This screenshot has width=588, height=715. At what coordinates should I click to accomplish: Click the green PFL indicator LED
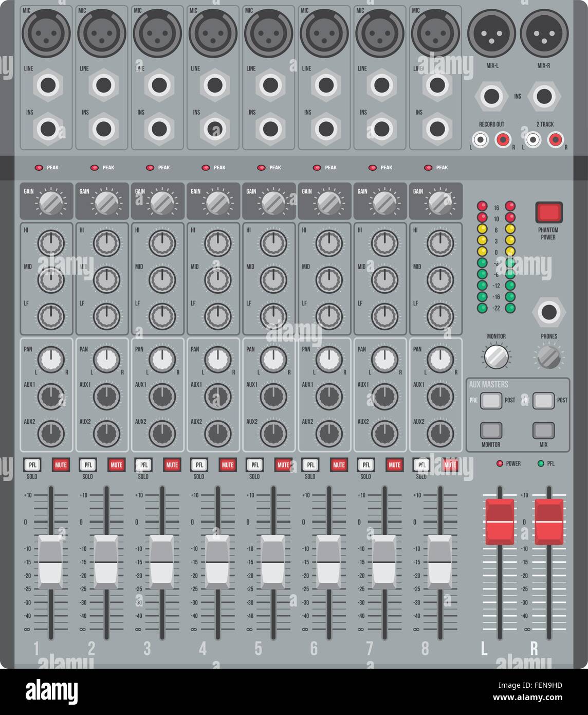tap(541, 463)
